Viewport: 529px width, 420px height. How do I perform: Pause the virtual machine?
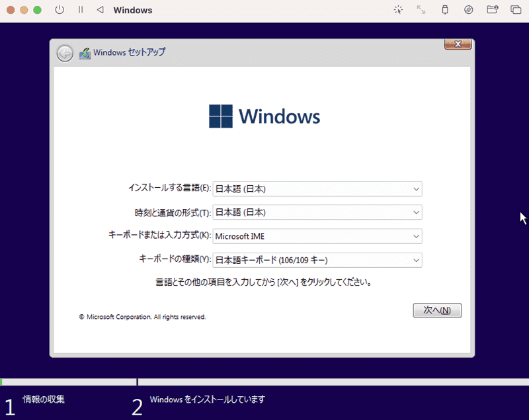coord(80,10)
